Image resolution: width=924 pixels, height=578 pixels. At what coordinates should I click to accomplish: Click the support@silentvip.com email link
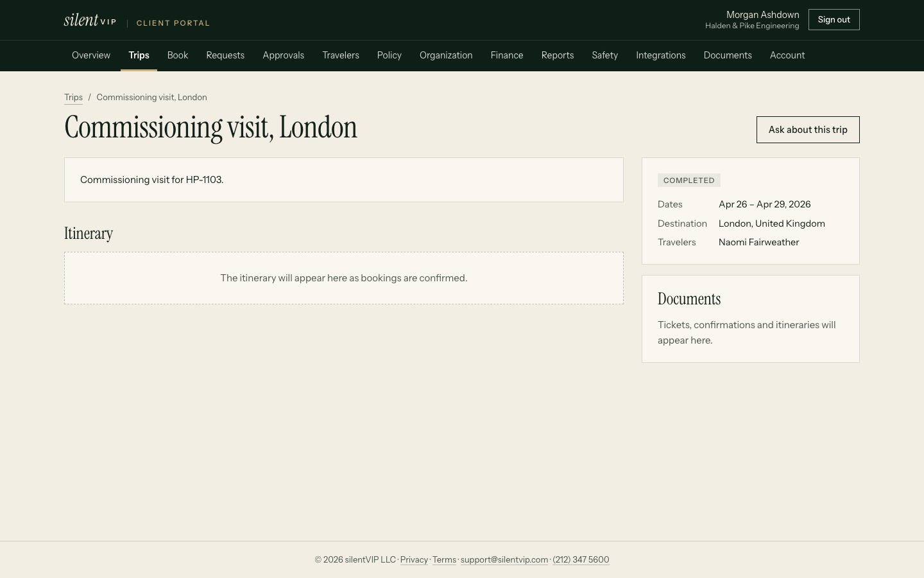point(504,560)
